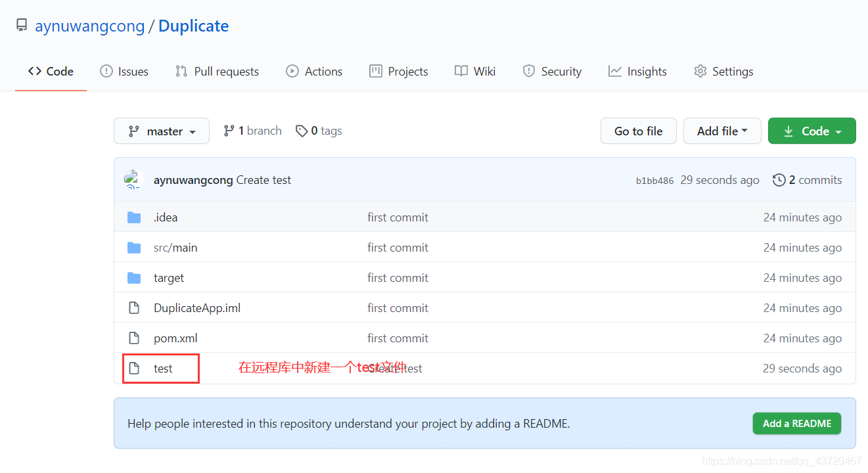Open commit hash b1bb486
Viewport: 868px width, 473px height.
pos(654,181)
